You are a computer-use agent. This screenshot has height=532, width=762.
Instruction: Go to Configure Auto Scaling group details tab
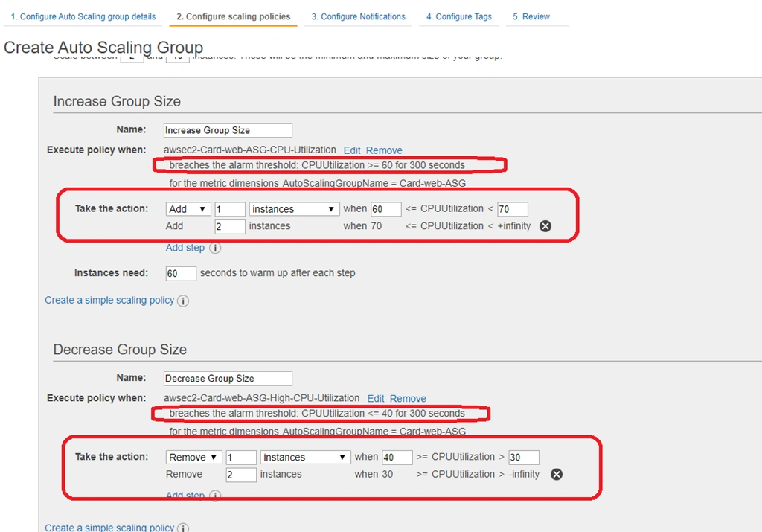click(x=83, y=16)
